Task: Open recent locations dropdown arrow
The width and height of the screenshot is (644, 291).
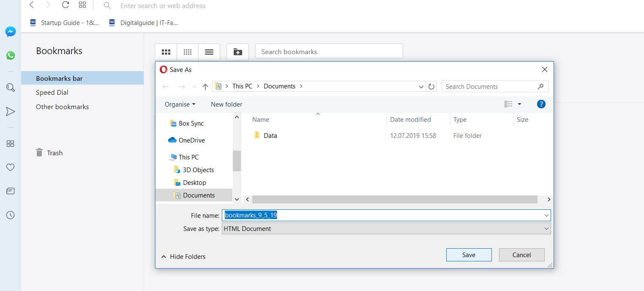Action: [x=194, y=86]
